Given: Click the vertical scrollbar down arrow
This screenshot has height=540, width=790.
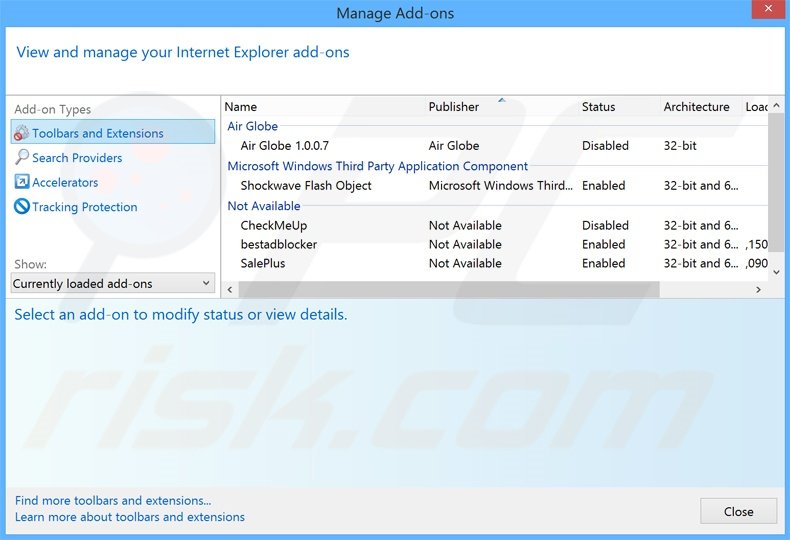Looking at the screenshot, I should click(776, 272).
